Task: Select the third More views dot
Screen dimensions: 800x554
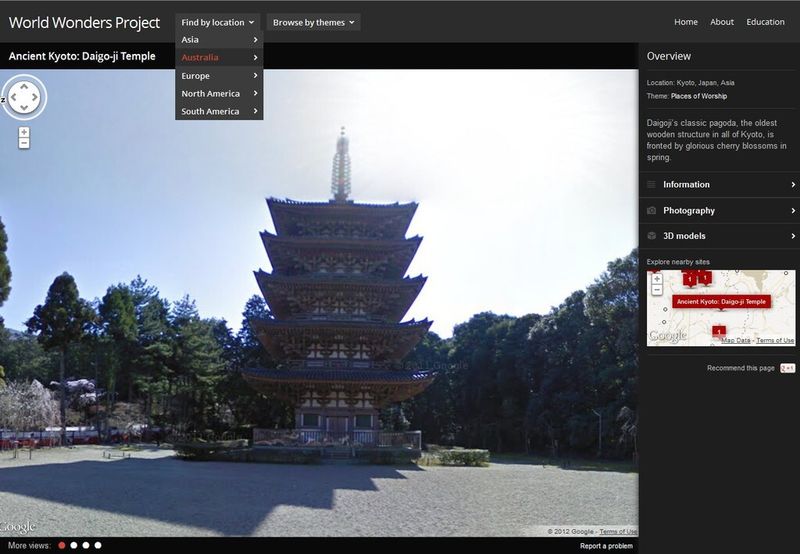Action: [86, 545]
